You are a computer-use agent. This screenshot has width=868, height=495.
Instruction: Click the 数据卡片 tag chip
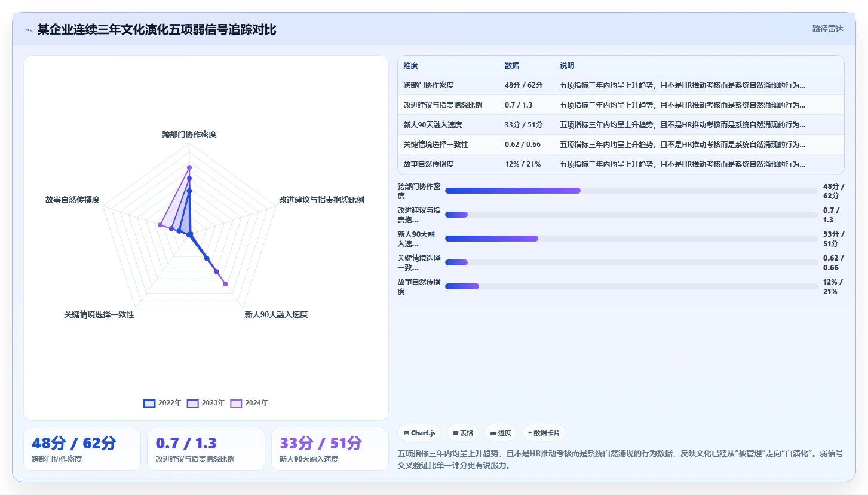(x=544, y=433)
